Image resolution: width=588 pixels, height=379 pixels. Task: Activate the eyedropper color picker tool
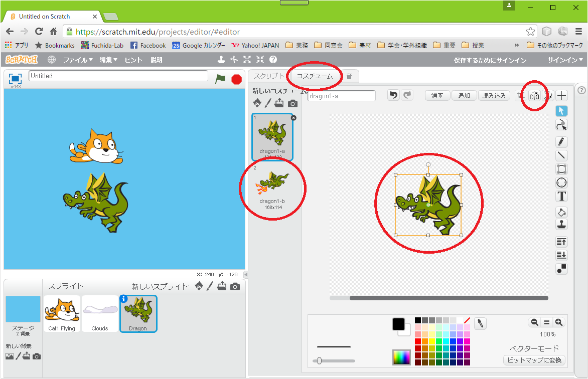point(480,323)
